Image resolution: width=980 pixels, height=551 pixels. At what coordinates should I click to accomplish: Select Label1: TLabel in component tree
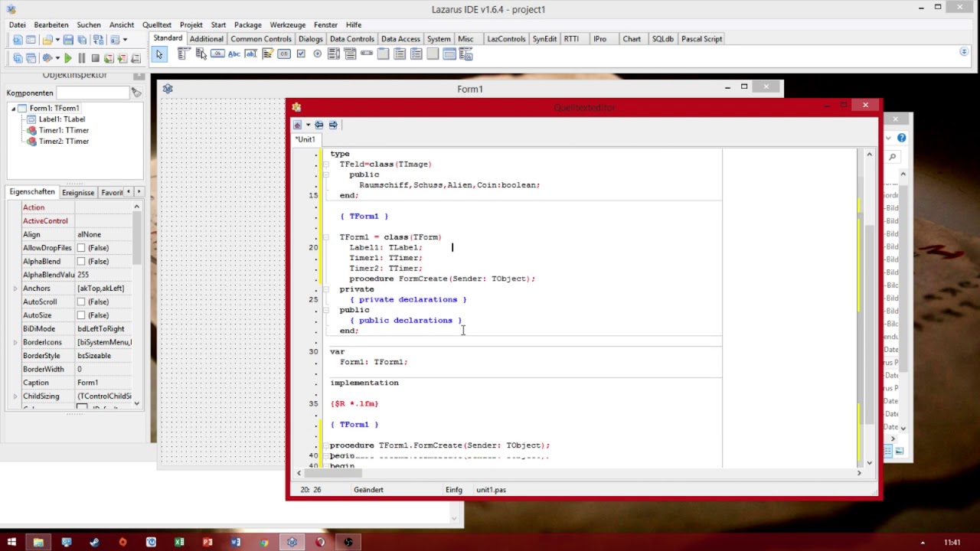pos(61,119)
